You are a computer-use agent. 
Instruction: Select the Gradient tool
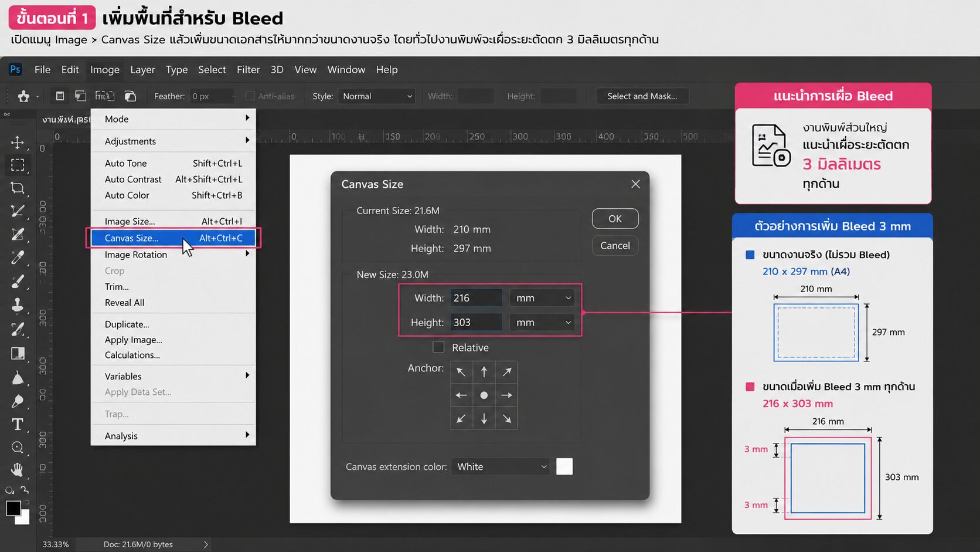(x=18, y=353)
